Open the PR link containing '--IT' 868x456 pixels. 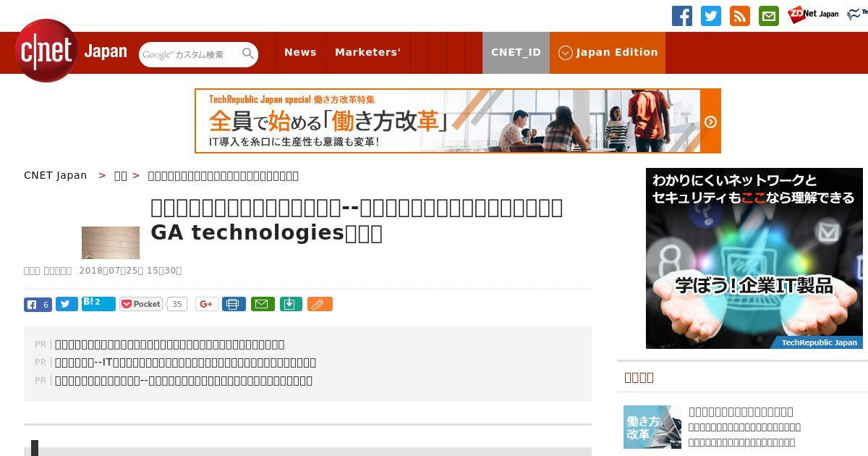[x=185, y=363]
